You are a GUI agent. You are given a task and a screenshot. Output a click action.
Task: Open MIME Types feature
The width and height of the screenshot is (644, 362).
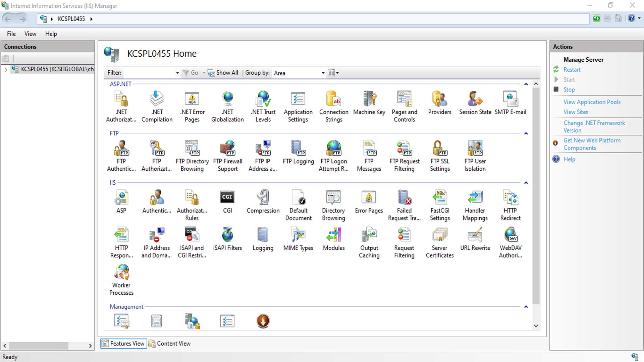[x=298, y=239]
